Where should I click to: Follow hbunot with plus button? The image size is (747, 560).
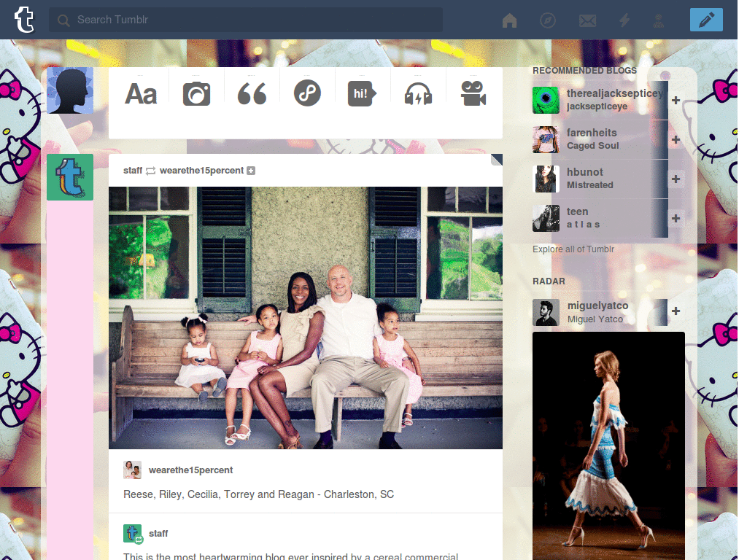[x=676, y=179]
